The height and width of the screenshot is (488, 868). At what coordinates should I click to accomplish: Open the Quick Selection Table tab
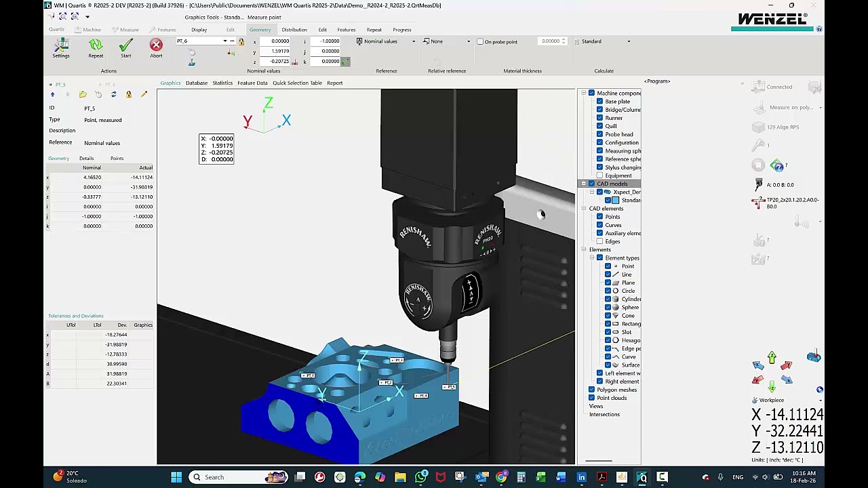297,83
